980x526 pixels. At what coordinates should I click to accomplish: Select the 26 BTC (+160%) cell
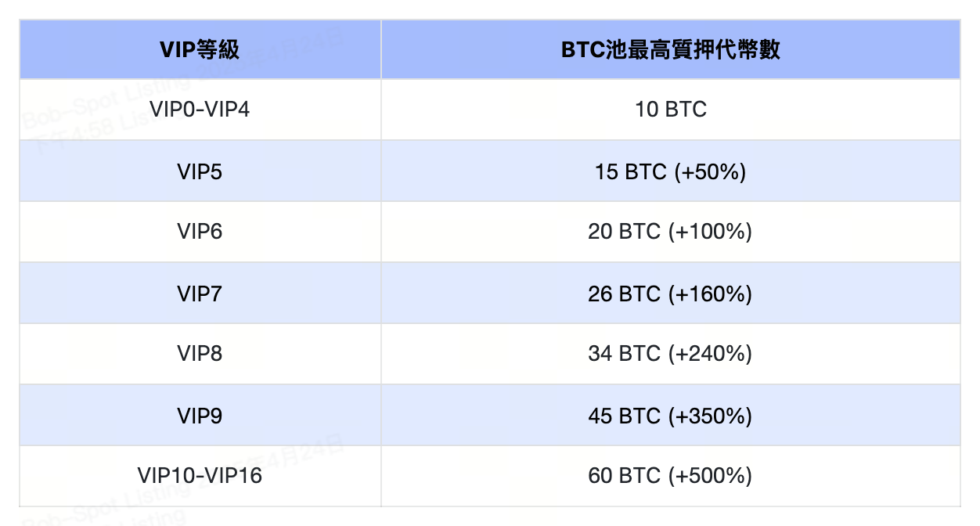[670, 294]
